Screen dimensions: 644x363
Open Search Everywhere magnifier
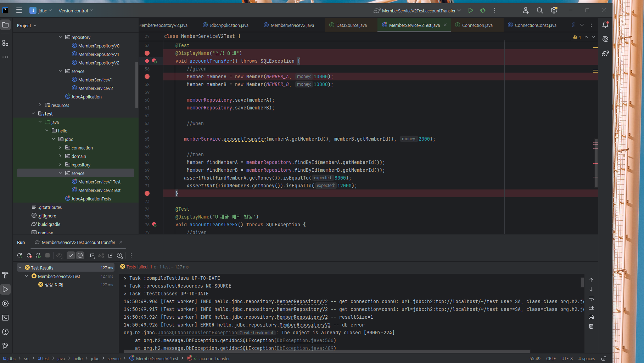pyautogui.click(x=540, y=10)
